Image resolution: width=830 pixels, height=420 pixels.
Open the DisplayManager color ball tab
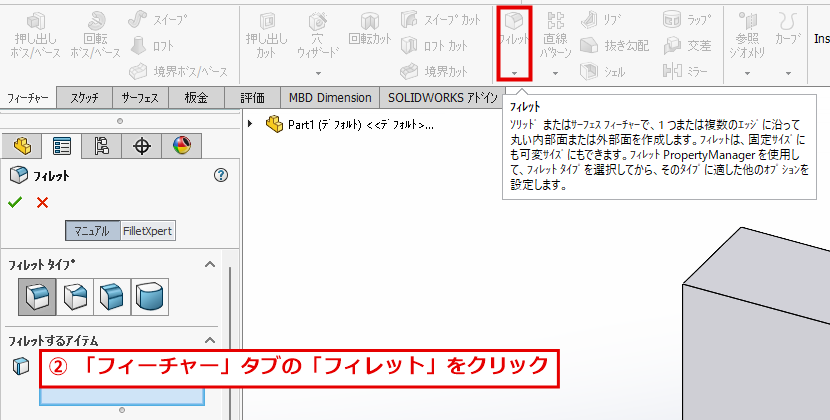(182, 146)
